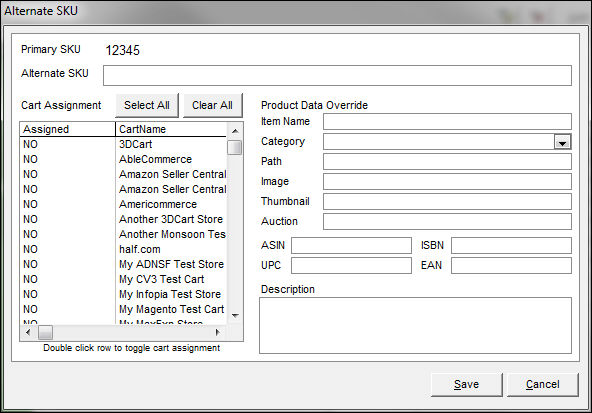Click cart list scroll up arrow
The height and width of the screenshot is (413, 592).
[235, 131]
